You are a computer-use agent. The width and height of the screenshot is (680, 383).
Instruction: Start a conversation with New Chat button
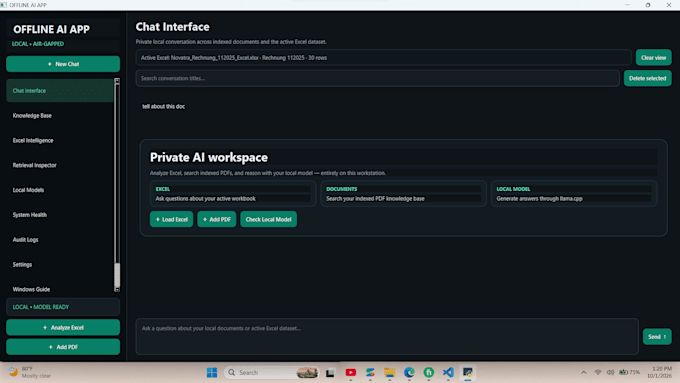(x=63, y=64)
